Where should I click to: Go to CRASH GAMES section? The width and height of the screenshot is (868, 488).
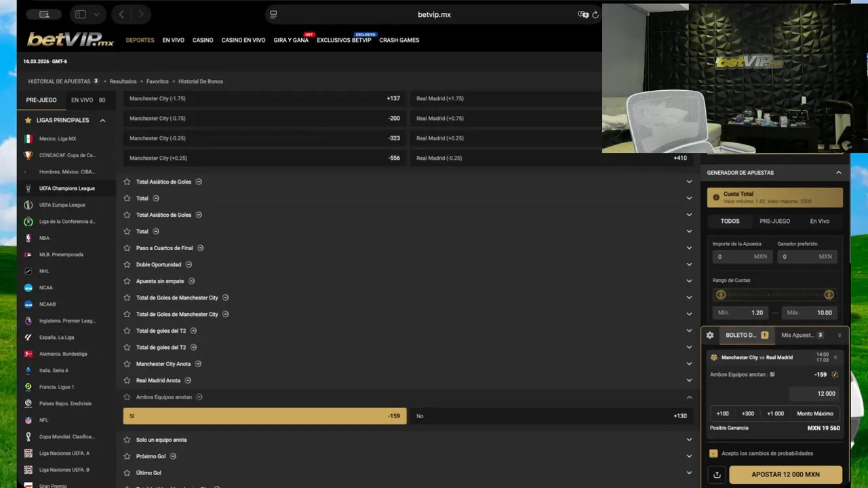[x=399, y=40]
